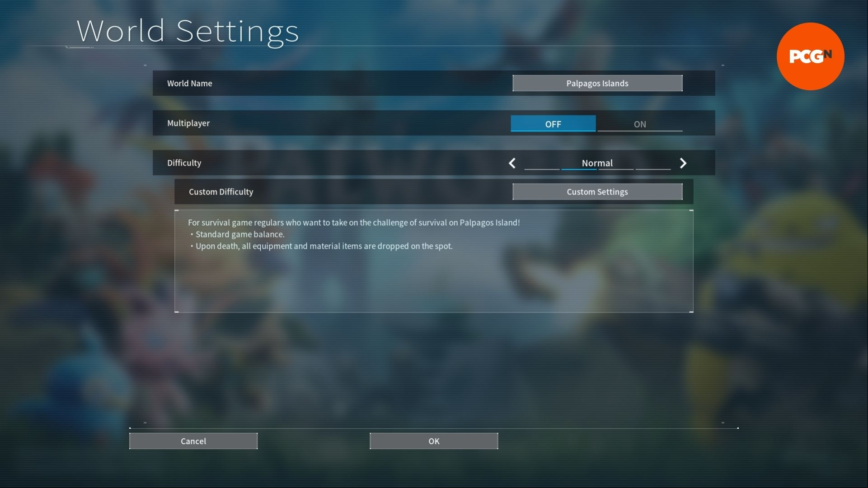Click the 'Upon death' item drop description
Screen dimensions: 868x488
coord(321,246)
